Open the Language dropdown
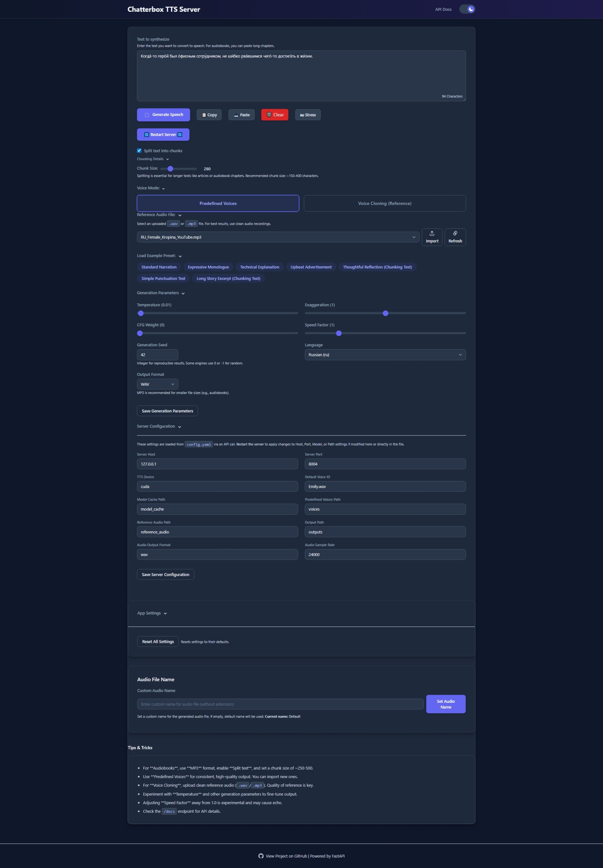Screen dimensions: 603x868 385,355
